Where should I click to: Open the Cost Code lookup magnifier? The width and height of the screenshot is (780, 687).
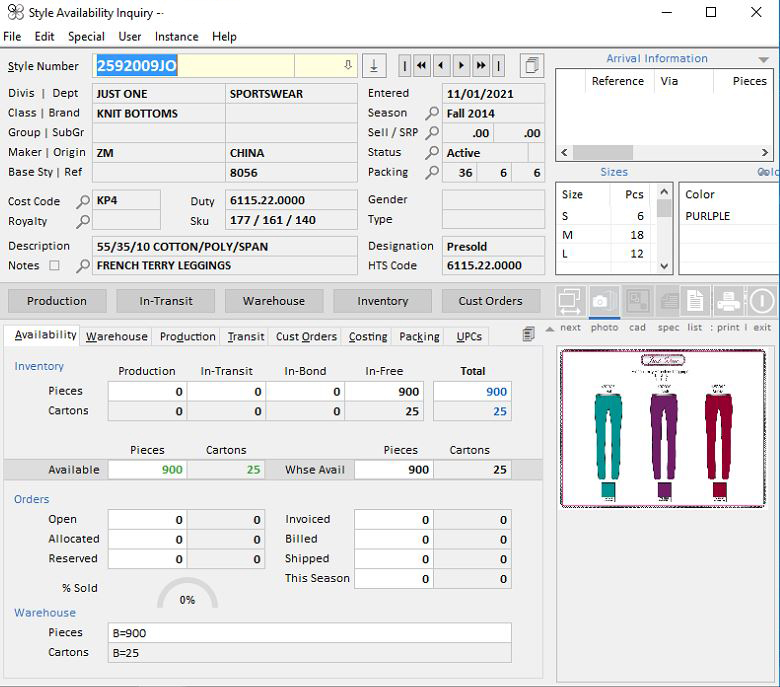tap(83, 202)
